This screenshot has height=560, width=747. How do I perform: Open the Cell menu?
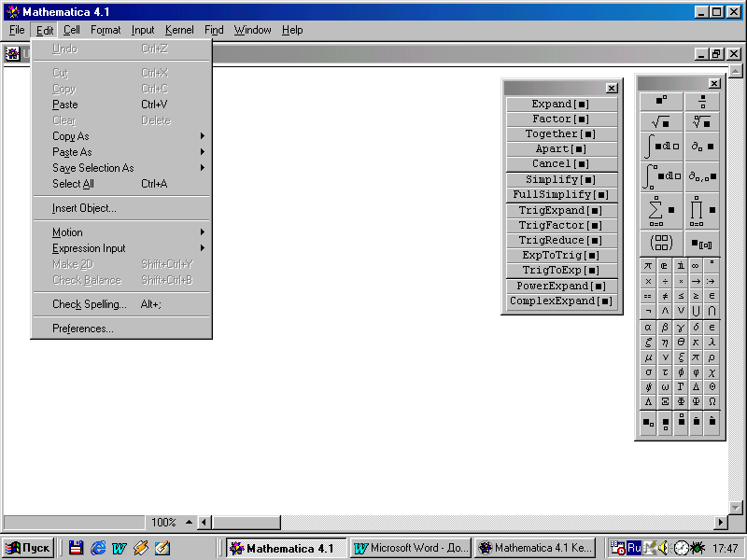(x=72, y=30)
